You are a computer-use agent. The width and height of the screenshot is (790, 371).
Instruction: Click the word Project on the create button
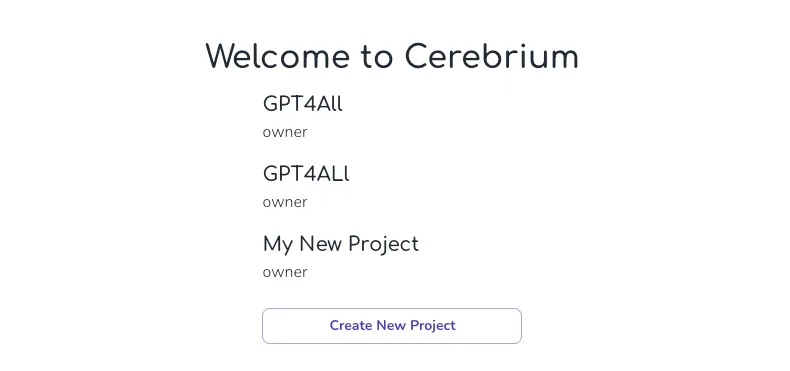tap(433, 326)
